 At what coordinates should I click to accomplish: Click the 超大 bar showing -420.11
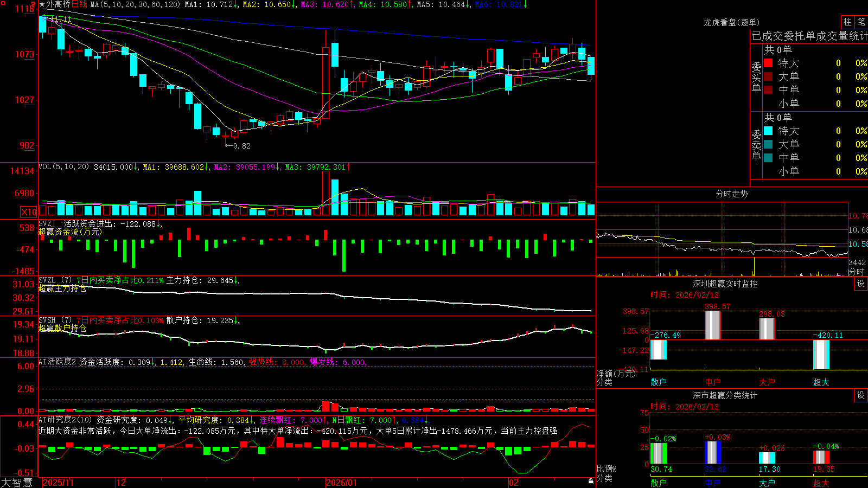[x=821, y=355]
